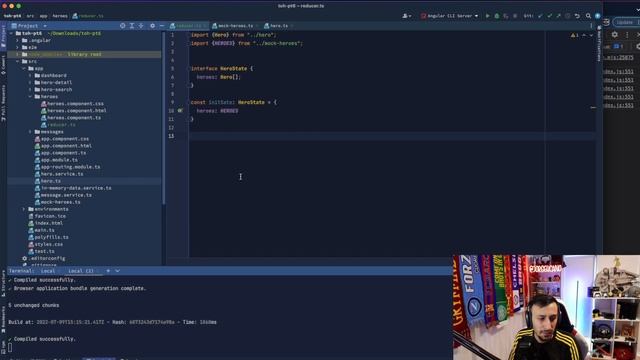Open Pull Requests tool window tab
Image resolution: width=640 pixels, height=360 pixels.
pos(3,103)
